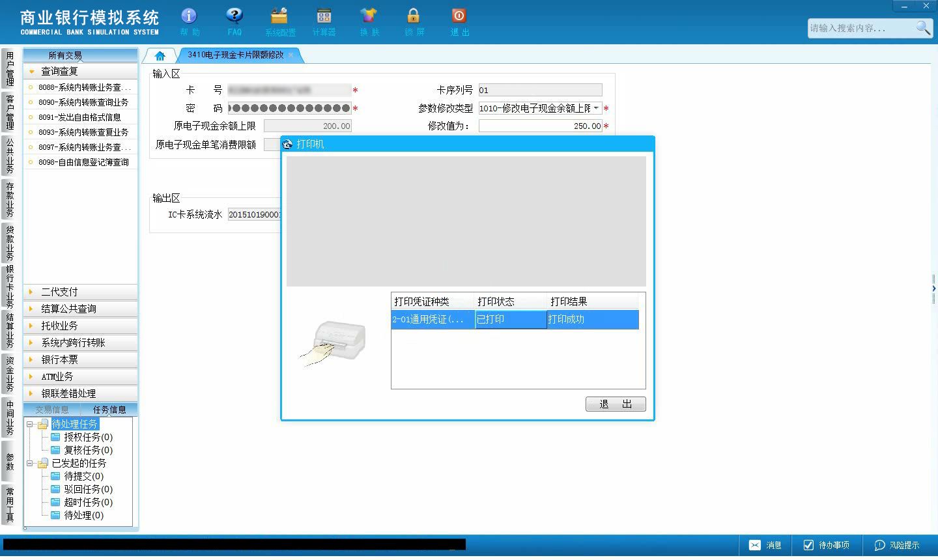Open 8093-系统内转账查复业务

(x=81, y=132)
